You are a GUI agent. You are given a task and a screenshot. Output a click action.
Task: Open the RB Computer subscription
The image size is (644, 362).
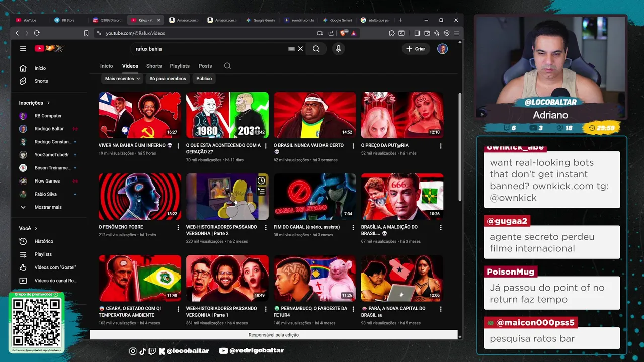coord(48,116)
